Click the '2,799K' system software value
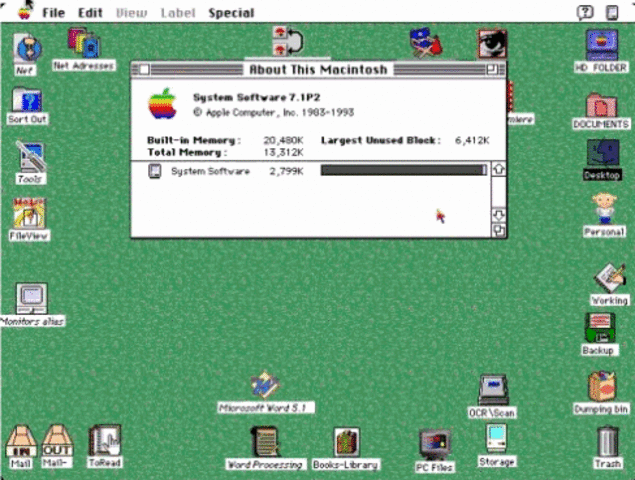Image resolution: width=635 pixels, height=480 pixels. (x=286, y=171)
